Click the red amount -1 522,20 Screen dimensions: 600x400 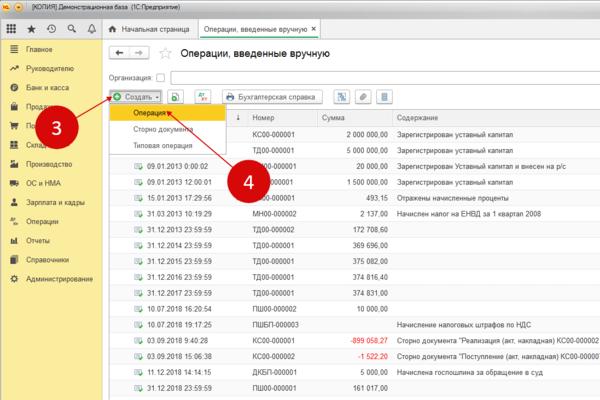pos(373,356)
